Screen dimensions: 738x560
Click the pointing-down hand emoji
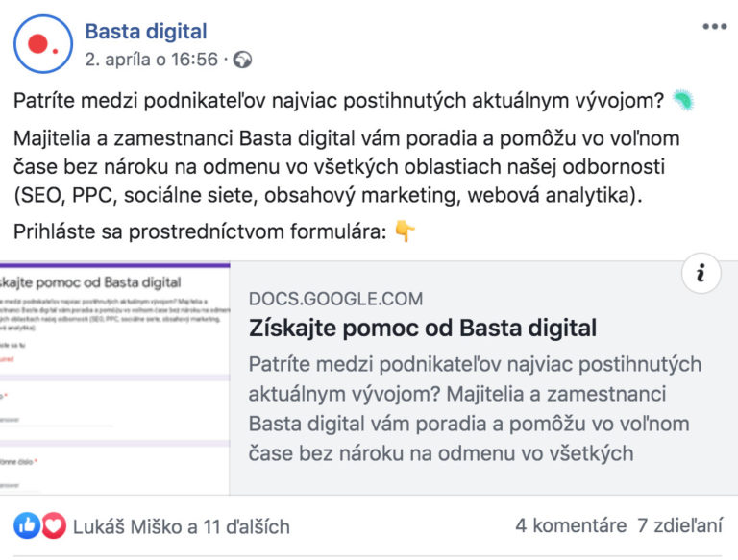tap(405, 231)
